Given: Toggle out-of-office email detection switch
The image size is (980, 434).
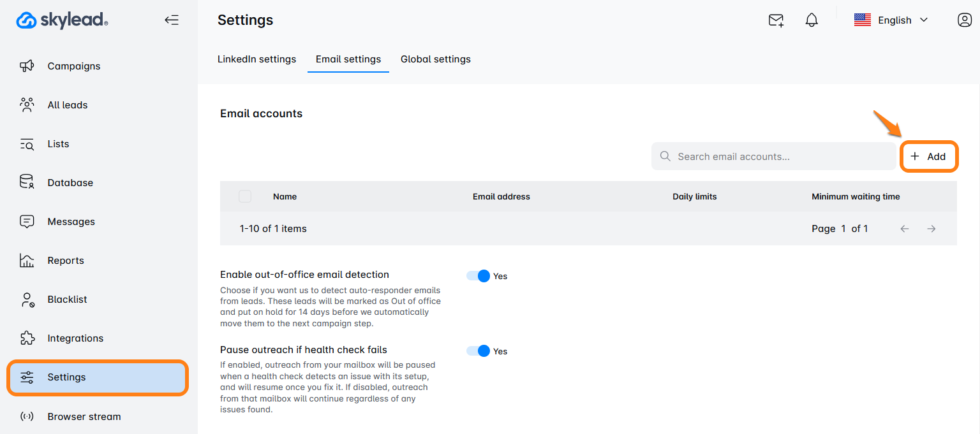Looking at the screenshot, I should click(478, 276).
